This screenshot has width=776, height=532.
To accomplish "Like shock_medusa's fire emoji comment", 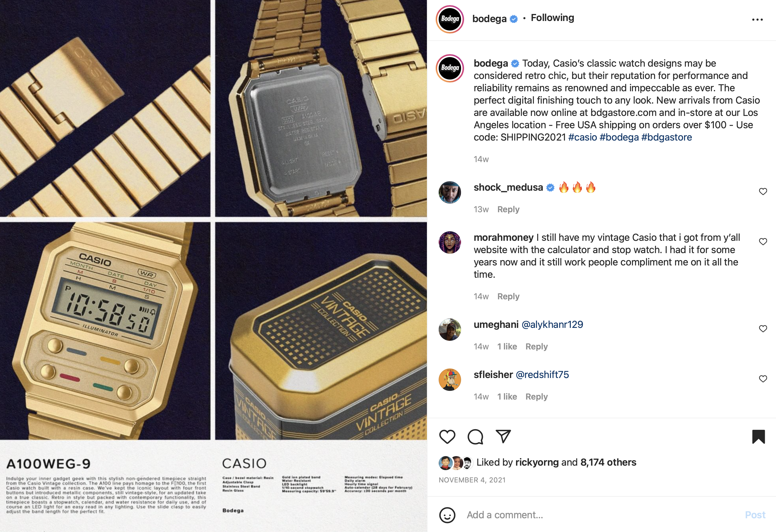I will point(763,191).
